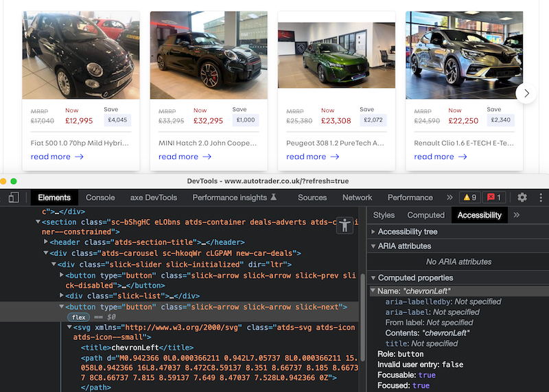Show more sidebar panes beside Accessibility tab

(517, 215)
